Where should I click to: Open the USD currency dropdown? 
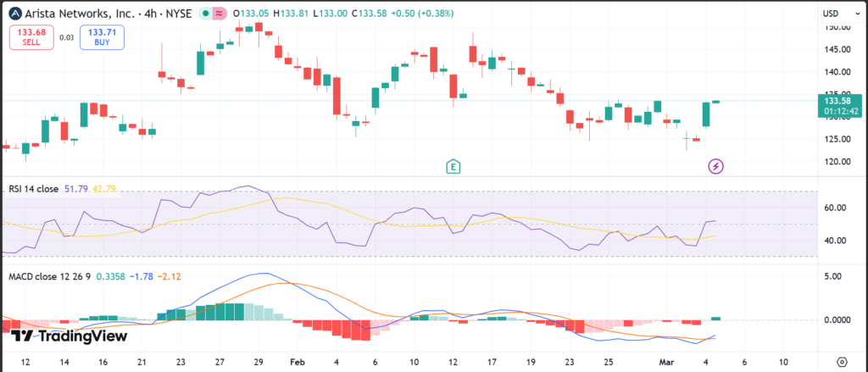(x=831, y=14)
